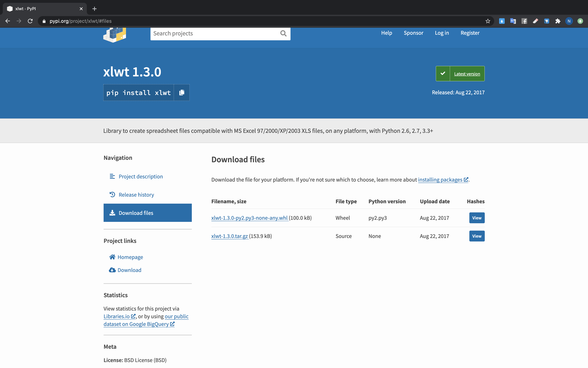Click the Download files arrow icon

pos(112,213)
